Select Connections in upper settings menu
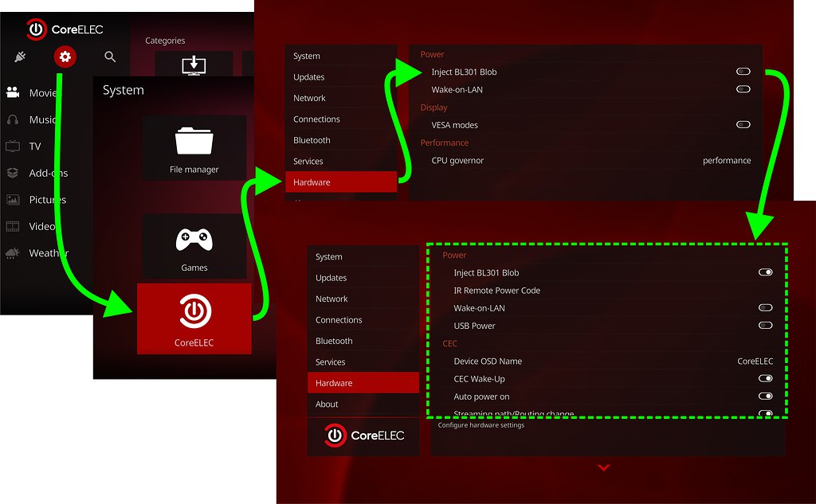Screen dimensions: 816x504 [341, 119]
